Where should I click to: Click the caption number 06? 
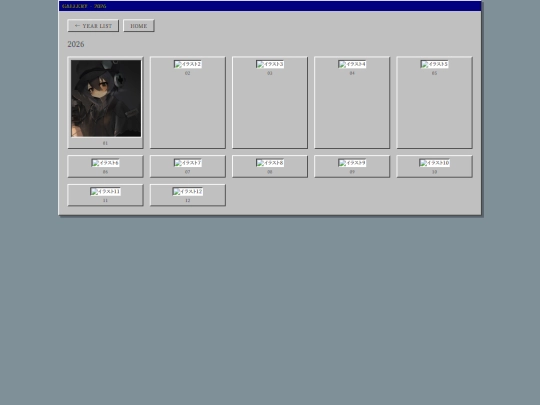coord(105,172)
